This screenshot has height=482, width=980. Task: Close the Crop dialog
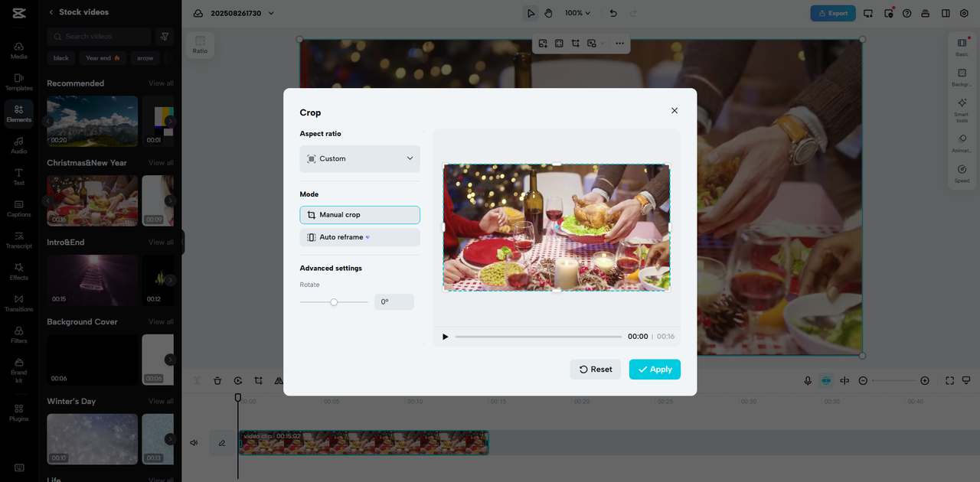click(x=675, y=111)
